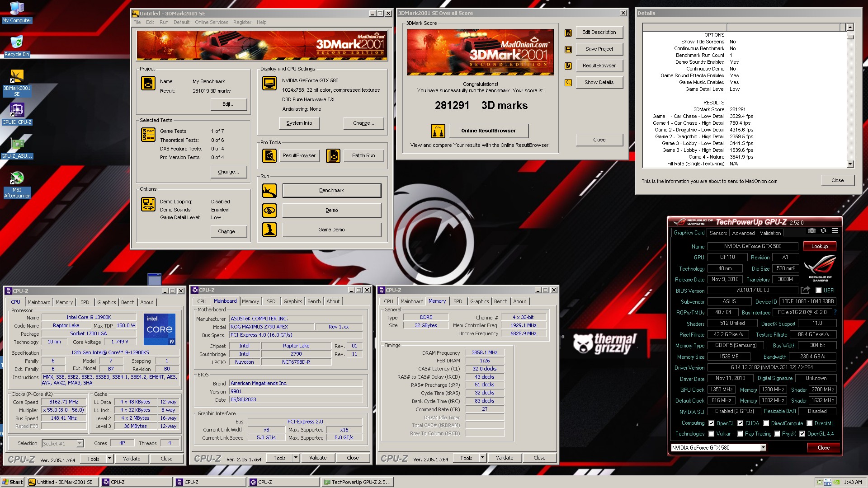Viewport: 868px width, 488px height.
Task: Click the Bus Interface question mark in GPU-Z
Action: coord(835,312)
